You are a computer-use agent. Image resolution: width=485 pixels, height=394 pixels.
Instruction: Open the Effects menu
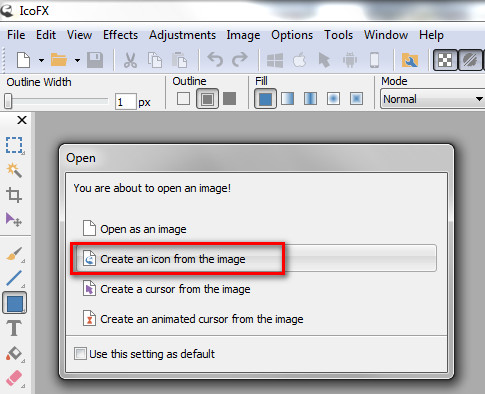[120, 35]
